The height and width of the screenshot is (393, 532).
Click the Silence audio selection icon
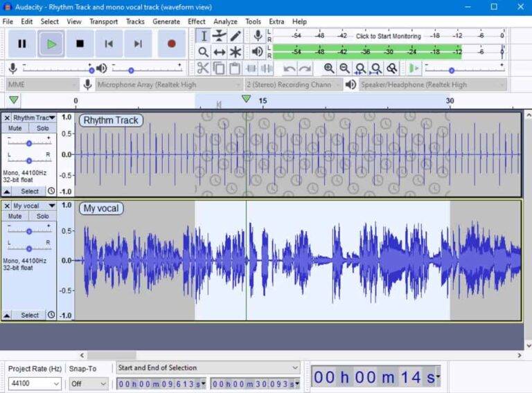click(267, 68)
